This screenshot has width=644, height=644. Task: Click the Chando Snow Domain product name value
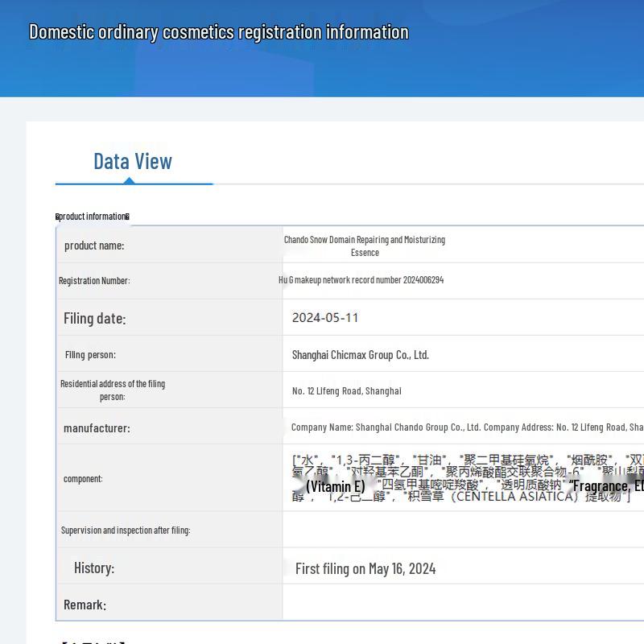click(364, 246)
